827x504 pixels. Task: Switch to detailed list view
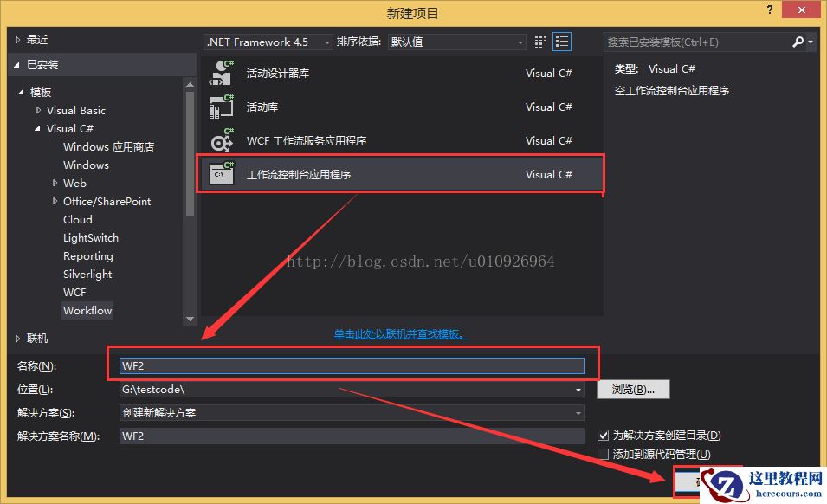pos(559,41)
